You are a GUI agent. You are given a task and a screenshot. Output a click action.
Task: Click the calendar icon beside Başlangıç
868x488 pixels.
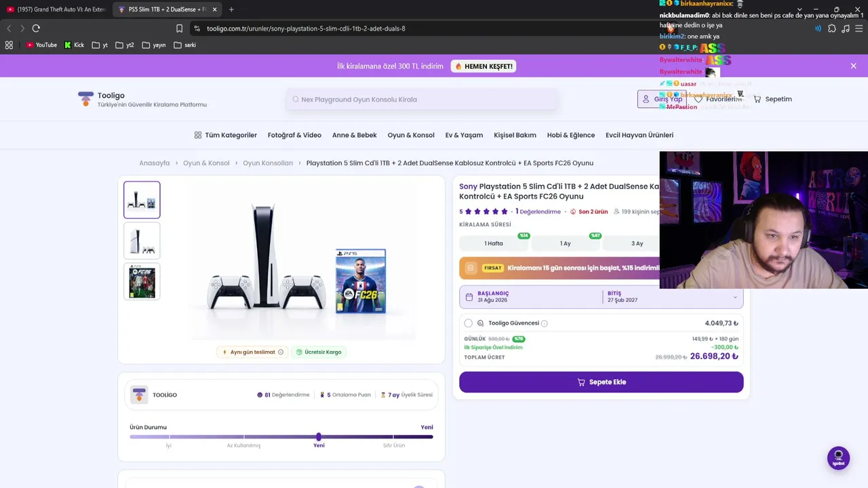click(x=469, y=297)
